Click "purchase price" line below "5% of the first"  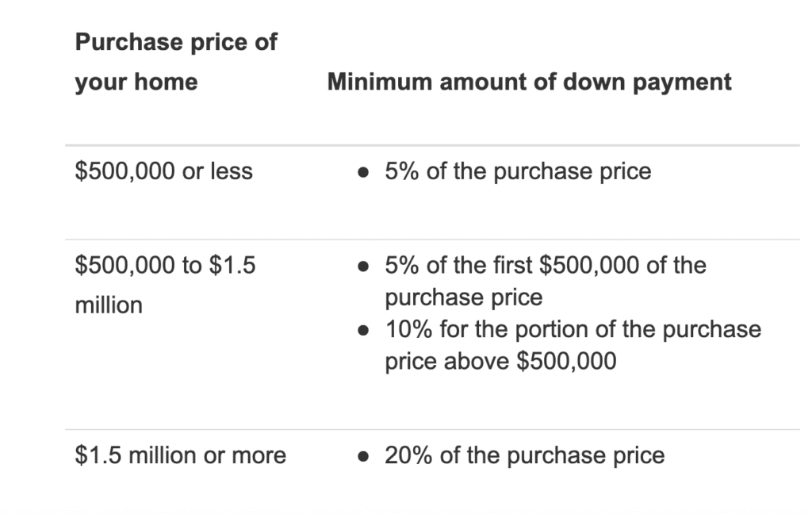[x=464, y=297]
